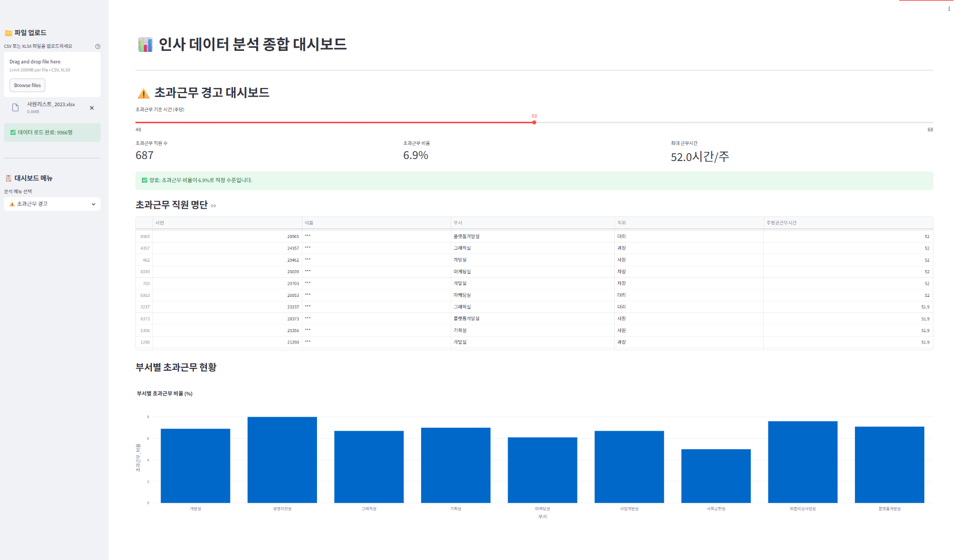This screenshot has height=560, width=955.
Task: Click the 초과근무 직원 수 value 687
Action: (x=144, y=155)
